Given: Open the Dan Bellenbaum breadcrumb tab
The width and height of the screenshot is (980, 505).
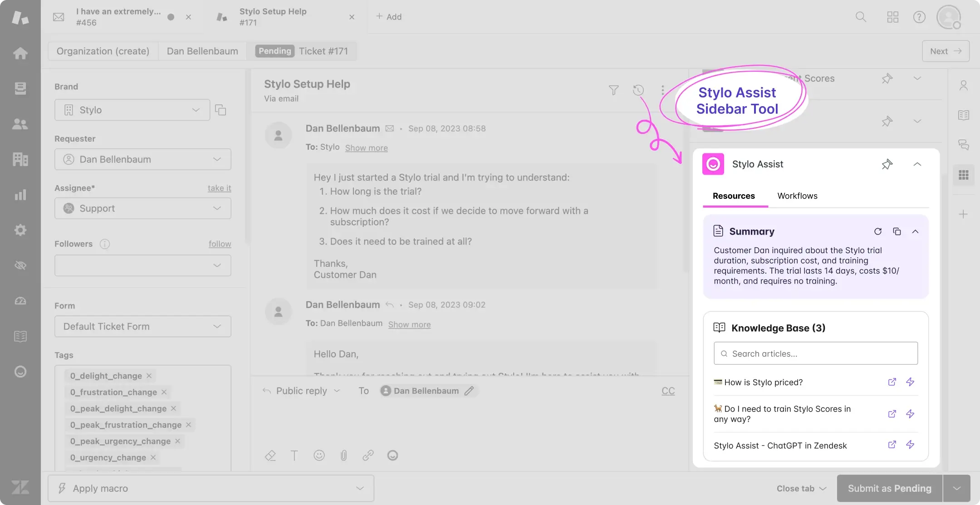Looking at the screenshot, I should [202, 51].
